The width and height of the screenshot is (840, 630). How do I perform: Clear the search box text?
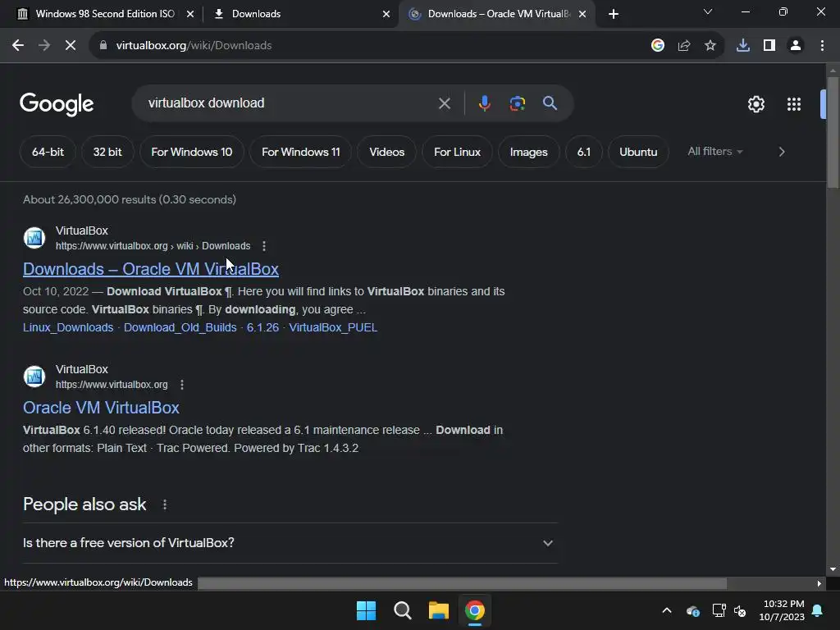[x=444, y=103]
